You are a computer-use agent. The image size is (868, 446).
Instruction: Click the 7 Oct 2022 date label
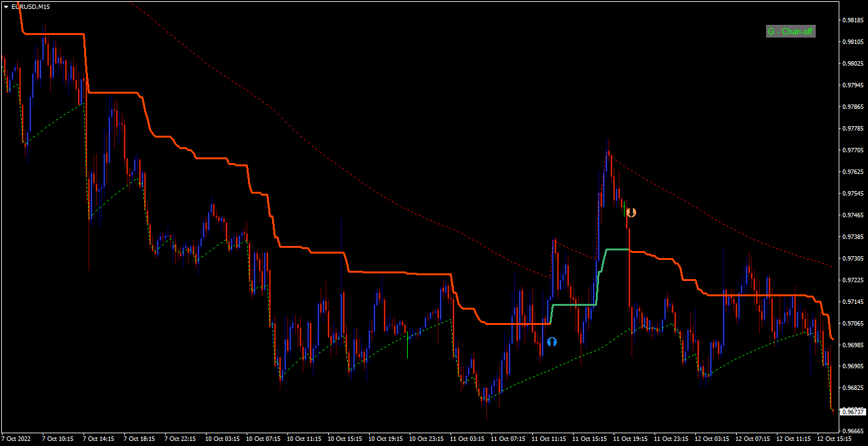(16, 439)
